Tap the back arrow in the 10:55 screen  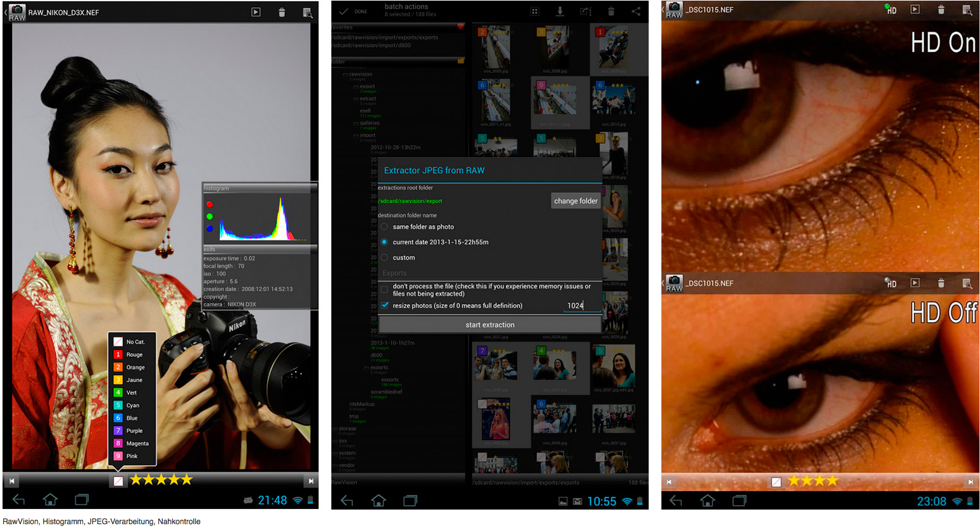[347, 501]
